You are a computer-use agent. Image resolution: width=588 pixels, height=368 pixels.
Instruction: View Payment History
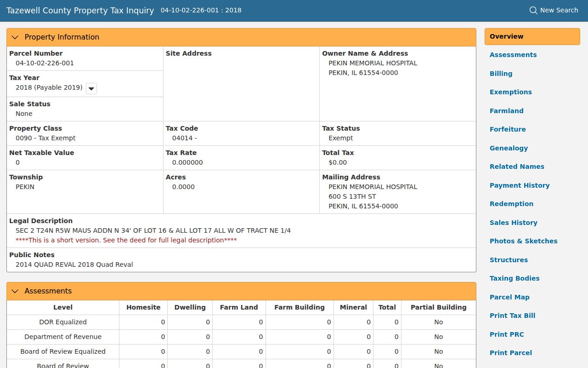[520, 185]
